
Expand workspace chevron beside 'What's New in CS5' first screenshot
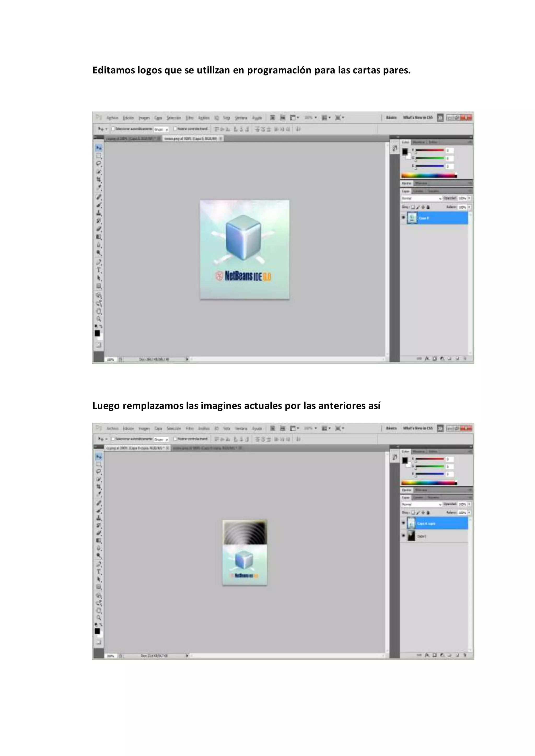coord(440,117)
